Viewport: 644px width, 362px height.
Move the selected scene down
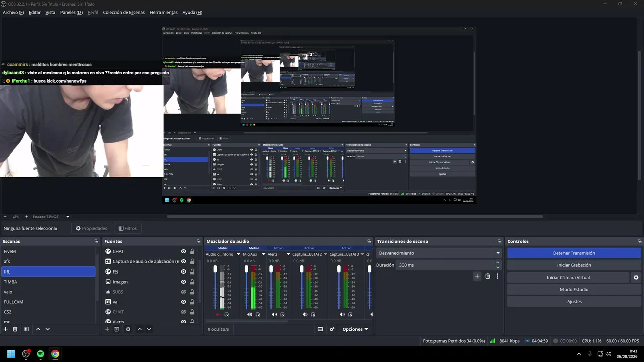click(x=48, y=329)
